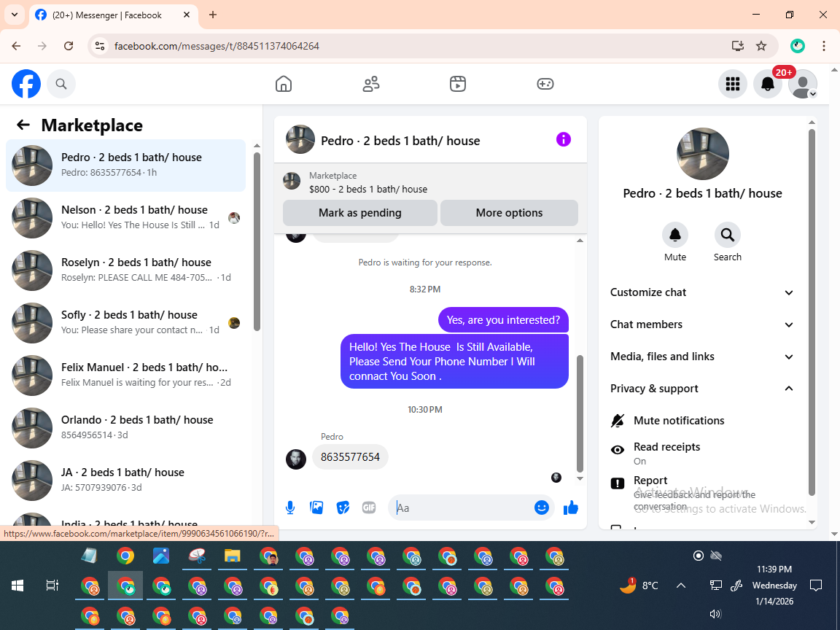Open File Explorer from the taskbar
This screenshot has height=630, width=840.
[232, 556]
